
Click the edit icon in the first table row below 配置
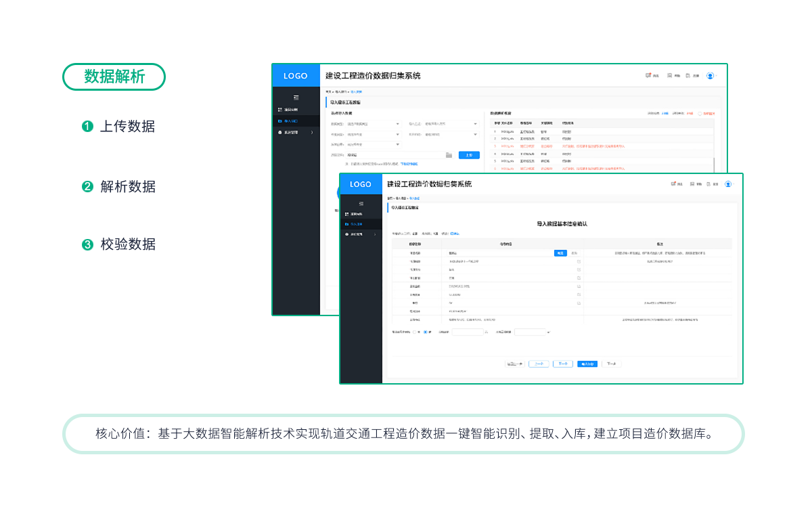[x=579, y=261]
